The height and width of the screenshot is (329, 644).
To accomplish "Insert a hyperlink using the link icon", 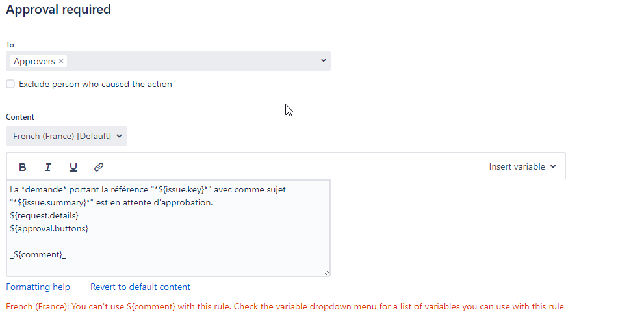I will [x=99, y=167].
